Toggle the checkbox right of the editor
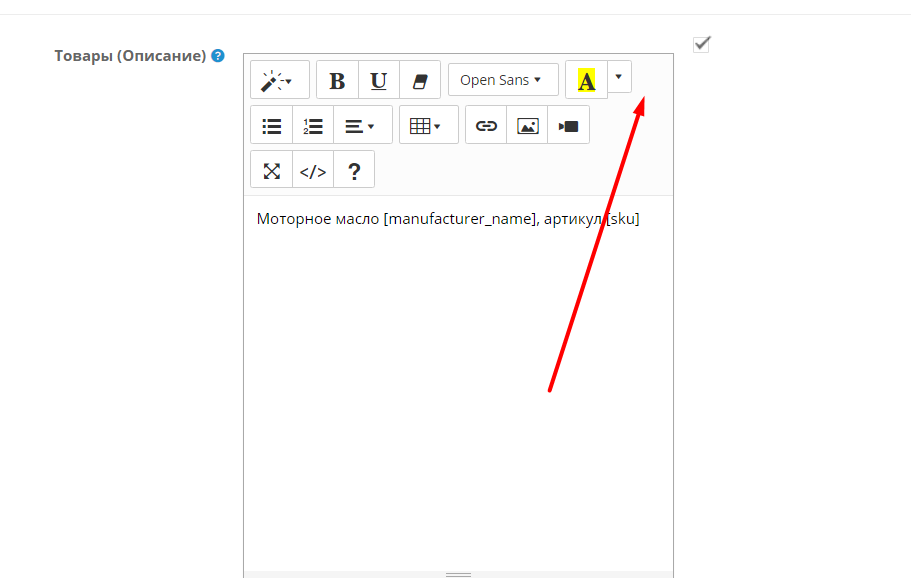Viewport: 911px width, 578px height. (701, 43)
